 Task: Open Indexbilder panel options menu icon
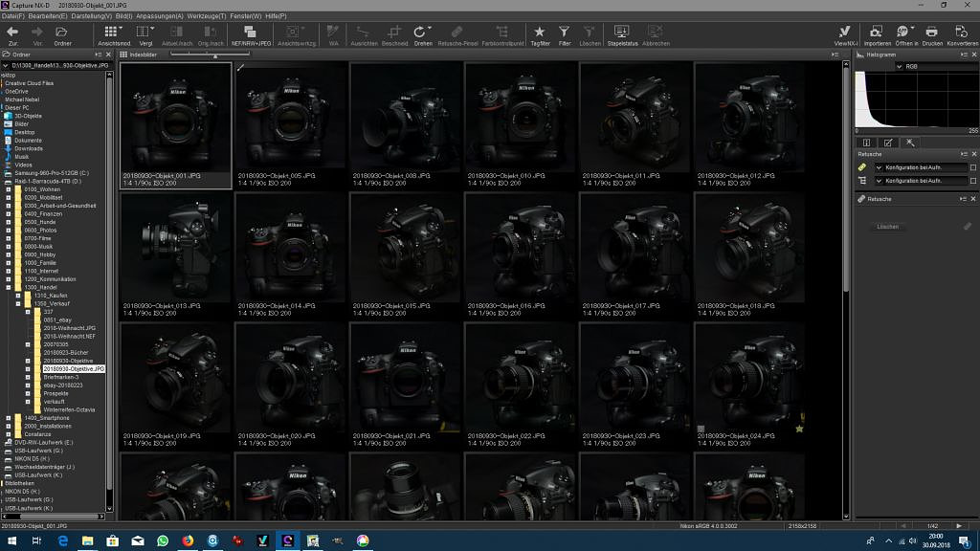835,55
